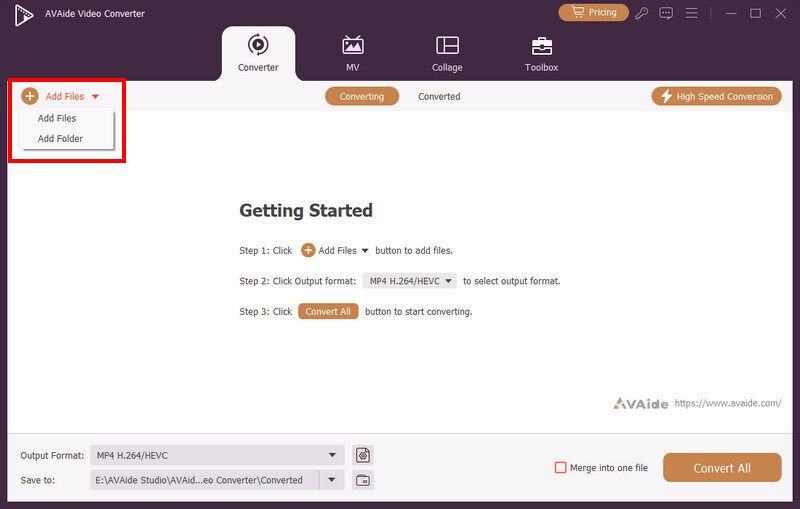This screenshot has width=800, height=509.
Task: Click the Convert All button at bottom right
Action: click(x=722, y=468)
